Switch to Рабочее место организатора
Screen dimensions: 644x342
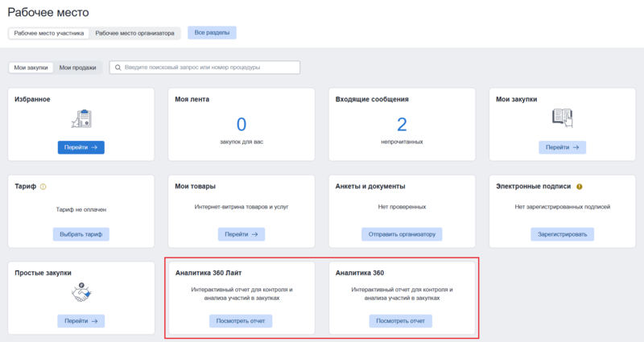coord(134,33)
